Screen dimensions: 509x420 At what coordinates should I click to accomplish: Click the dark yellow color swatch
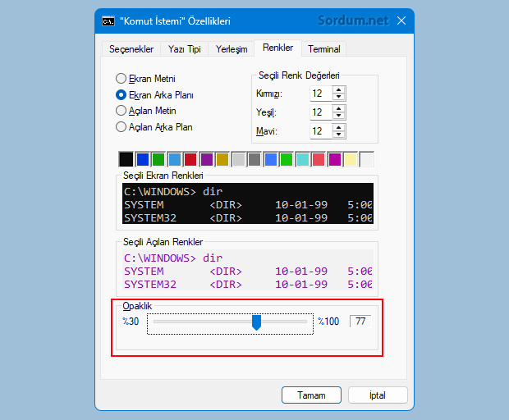pos(222,159)
